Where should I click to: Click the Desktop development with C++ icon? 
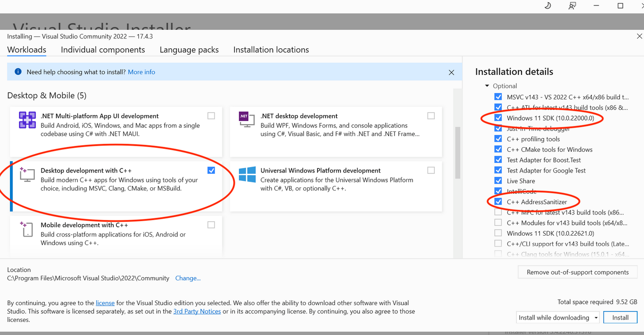[x=27, y=174]
